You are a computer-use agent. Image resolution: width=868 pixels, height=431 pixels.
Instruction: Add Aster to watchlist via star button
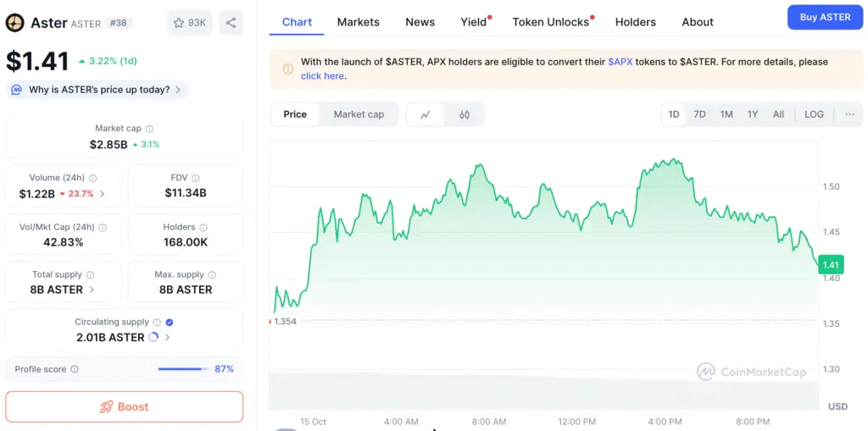click(190, 23)
